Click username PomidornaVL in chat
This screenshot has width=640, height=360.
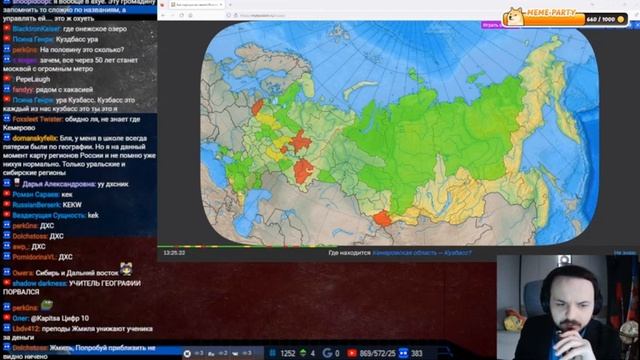coord(35,257)
